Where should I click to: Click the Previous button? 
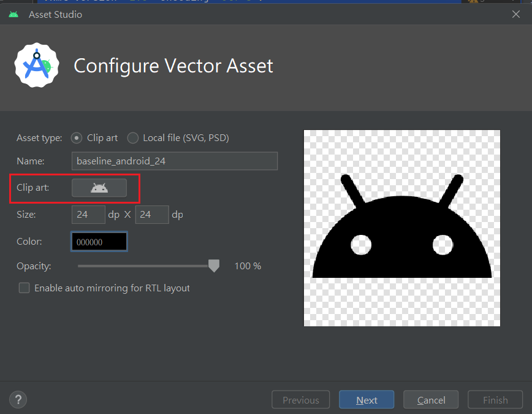[x=300, y=400]
